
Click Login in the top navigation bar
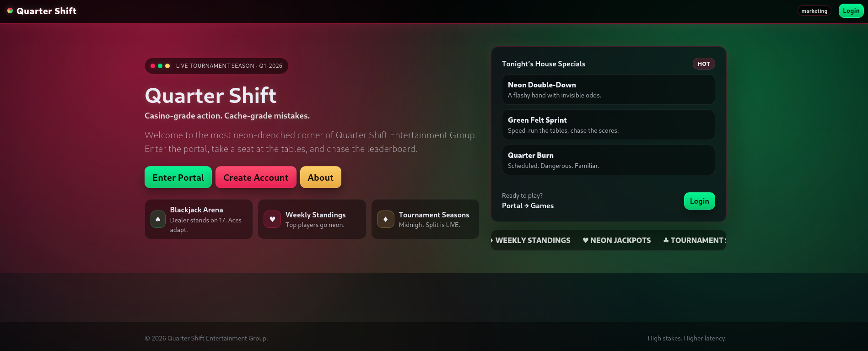pyautogui.click(x=851, y=11)
